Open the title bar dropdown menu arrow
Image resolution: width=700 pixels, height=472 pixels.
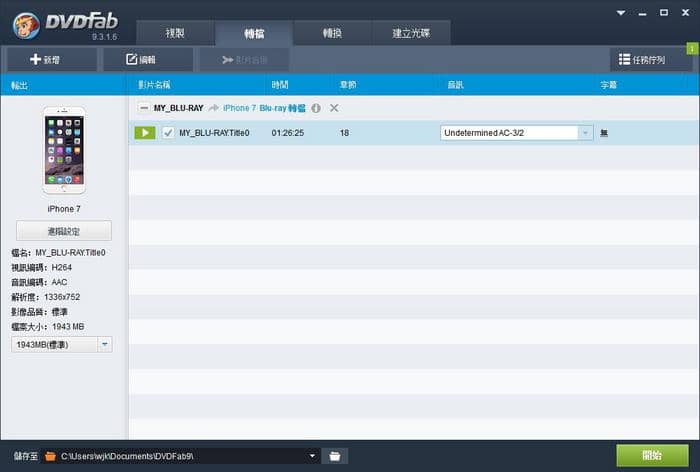click(621, 13)
